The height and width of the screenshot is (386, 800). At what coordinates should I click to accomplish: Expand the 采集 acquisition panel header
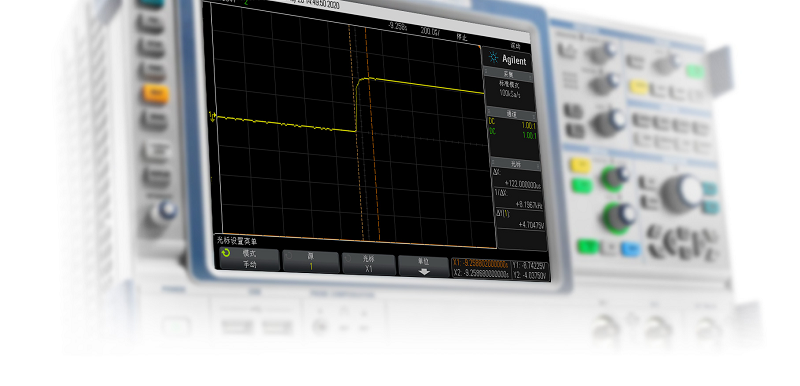pyautogui.click(x=508, y=74)
